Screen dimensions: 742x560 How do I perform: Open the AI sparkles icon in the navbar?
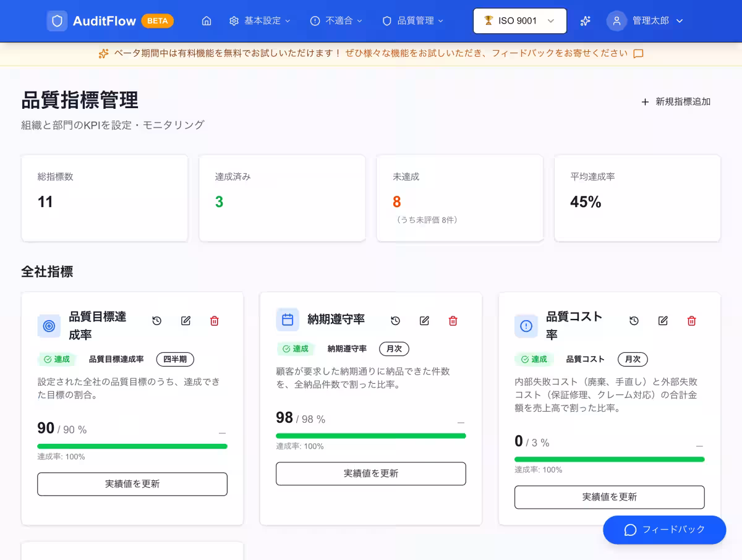(585, 20)
